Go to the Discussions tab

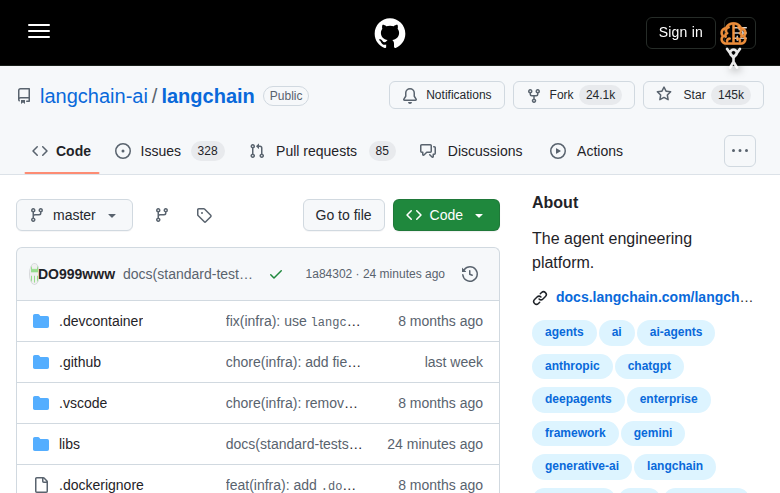[x=471, y=151]
